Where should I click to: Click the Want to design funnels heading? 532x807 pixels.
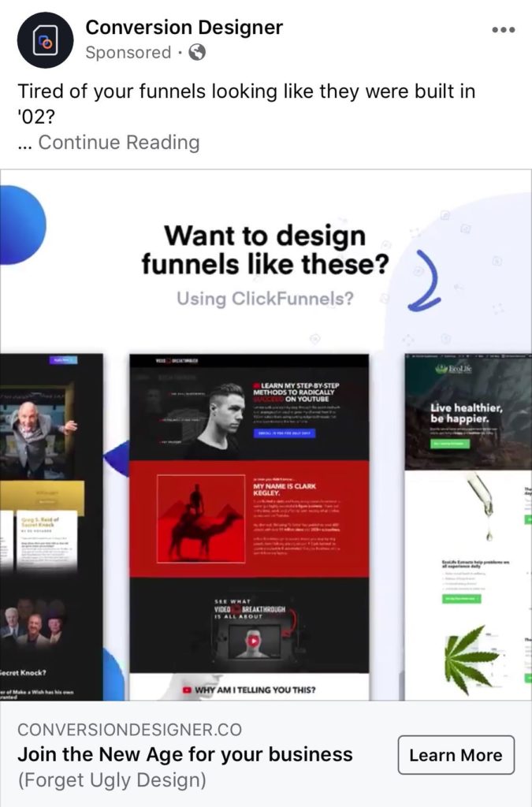click(265, 250)
